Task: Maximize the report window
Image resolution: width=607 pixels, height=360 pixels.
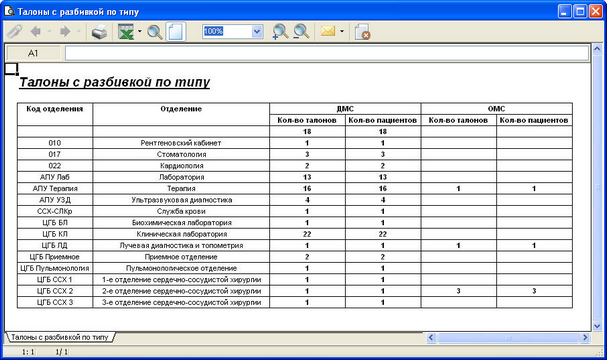Action: pos(580,11)
